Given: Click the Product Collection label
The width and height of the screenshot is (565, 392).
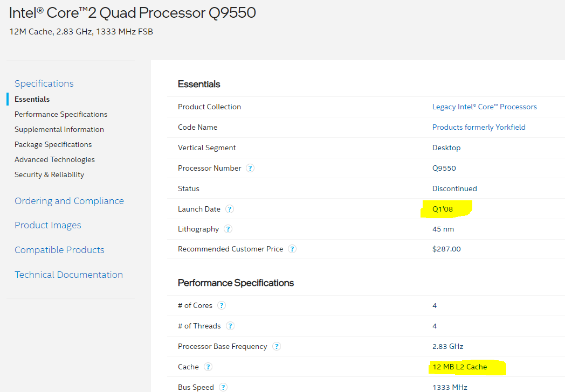Looking at the screenshot, I should 209,107.
